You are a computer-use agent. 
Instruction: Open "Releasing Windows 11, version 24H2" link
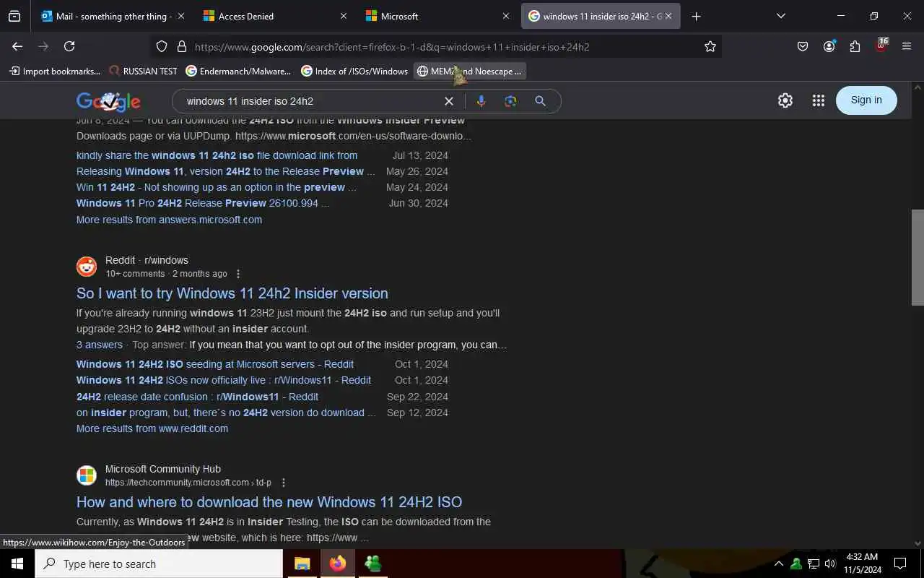coord(226,171)
